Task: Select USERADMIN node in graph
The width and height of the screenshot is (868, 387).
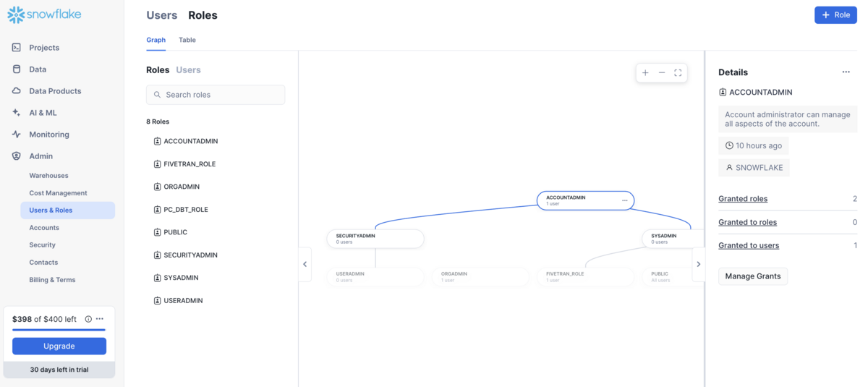Action: (x=375, y=276)
